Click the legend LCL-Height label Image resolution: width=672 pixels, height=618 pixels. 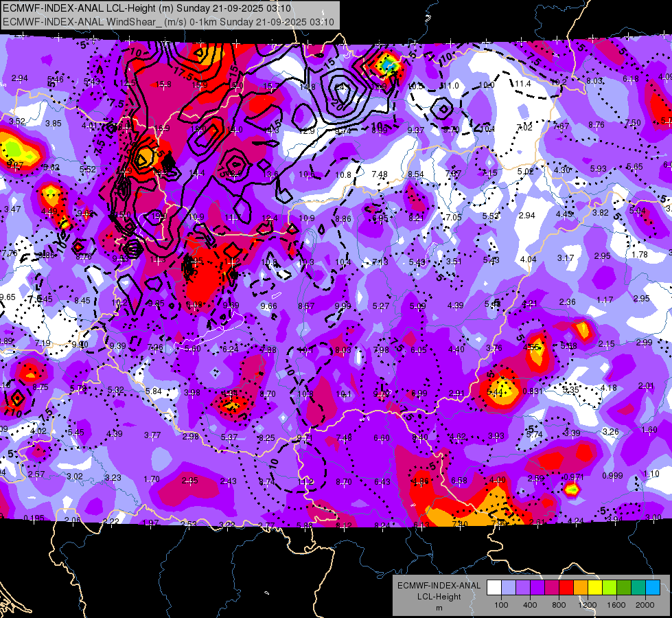(x=439, y=597)
